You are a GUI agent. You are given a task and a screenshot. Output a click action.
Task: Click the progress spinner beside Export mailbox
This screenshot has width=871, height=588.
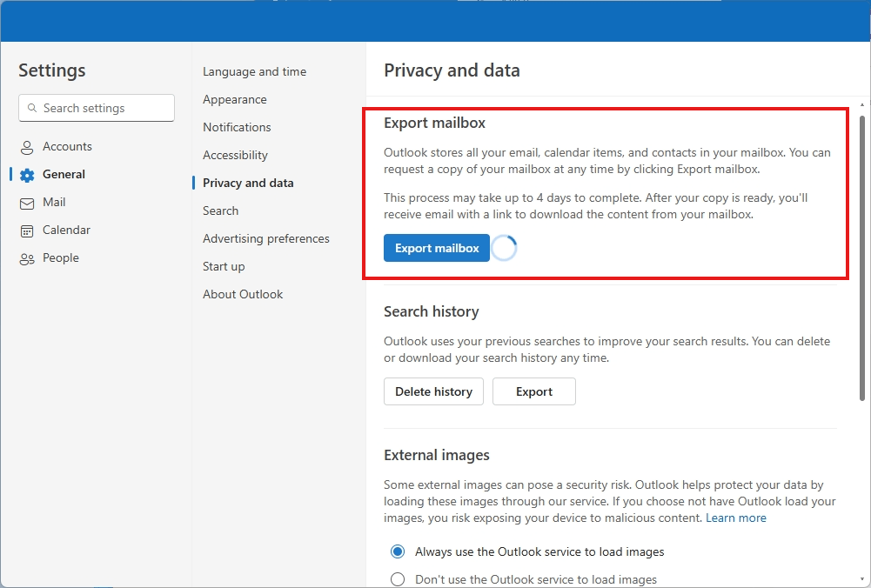pyautogui.click(x=505, y=248)
